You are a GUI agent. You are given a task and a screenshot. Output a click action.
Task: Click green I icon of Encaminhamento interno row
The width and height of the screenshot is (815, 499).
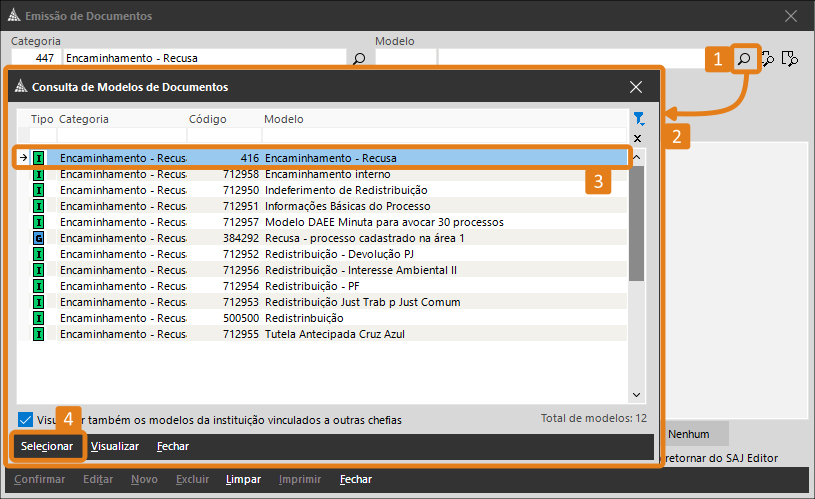coord(39,174)
